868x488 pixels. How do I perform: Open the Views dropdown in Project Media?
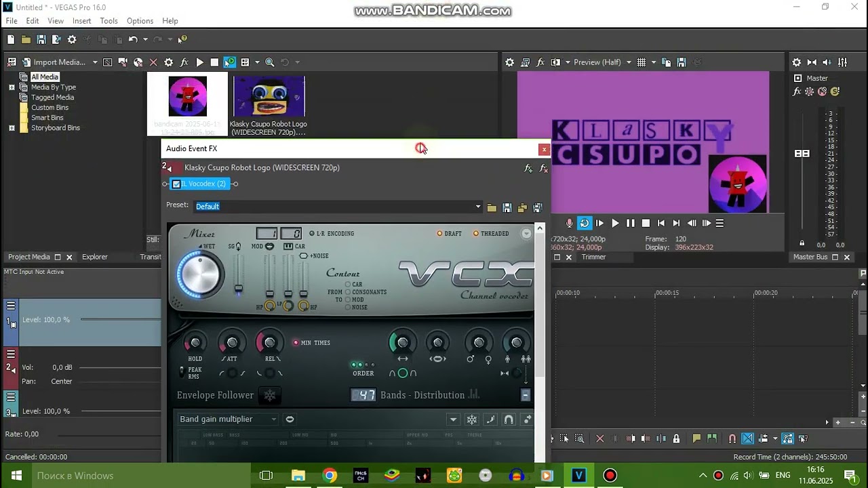(257, 62)
